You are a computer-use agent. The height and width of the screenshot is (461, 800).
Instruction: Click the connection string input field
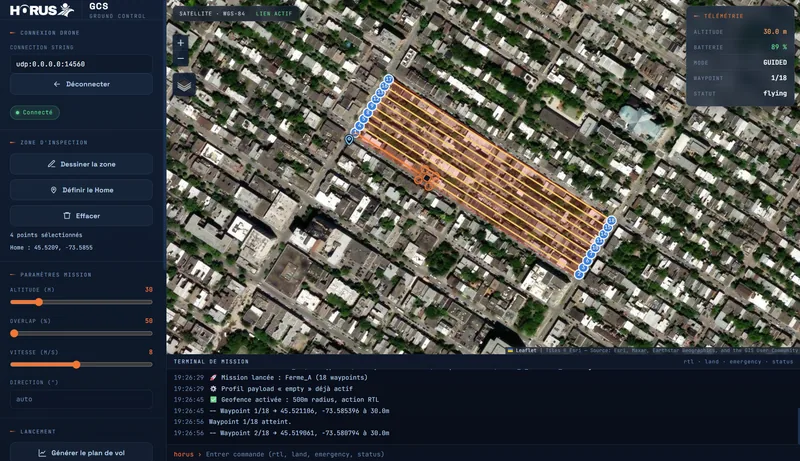81,64
